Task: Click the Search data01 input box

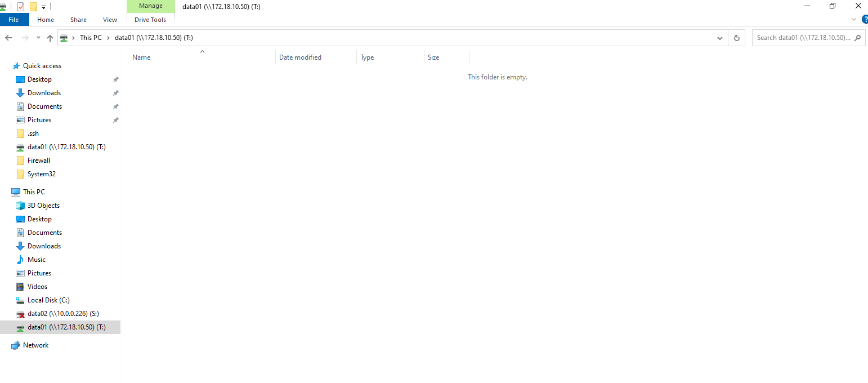Action: tap(803, 38)
